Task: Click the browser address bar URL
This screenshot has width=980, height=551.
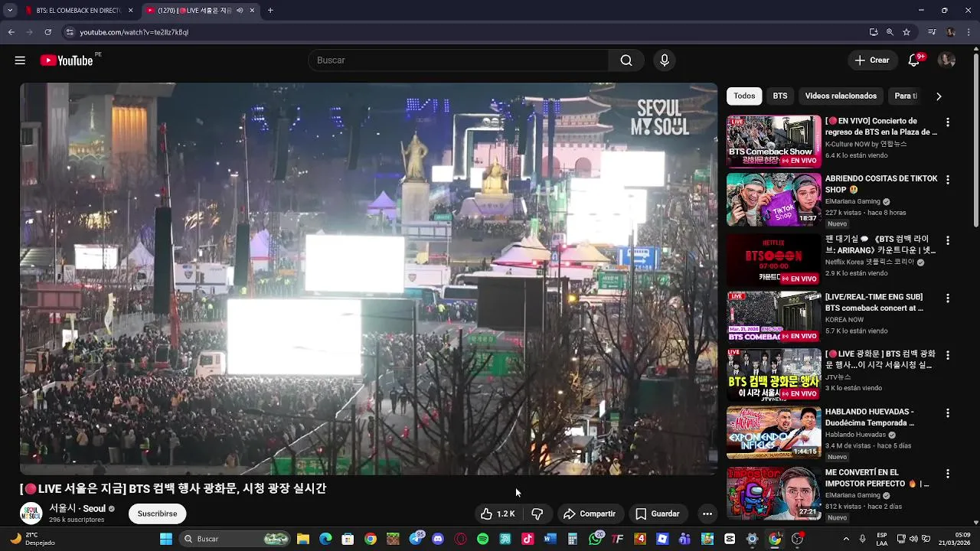Action: pos(134,32)
